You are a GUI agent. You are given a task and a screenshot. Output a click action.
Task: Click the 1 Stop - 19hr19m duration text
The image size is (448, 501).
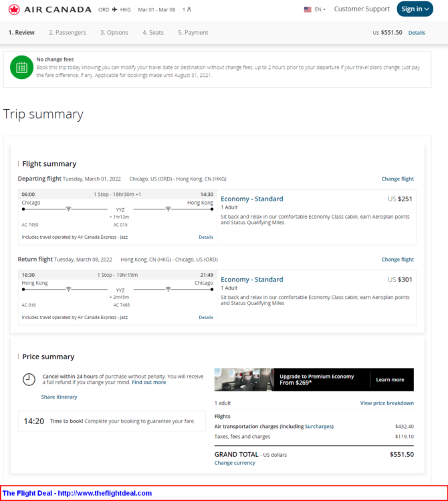coord(118,275)
